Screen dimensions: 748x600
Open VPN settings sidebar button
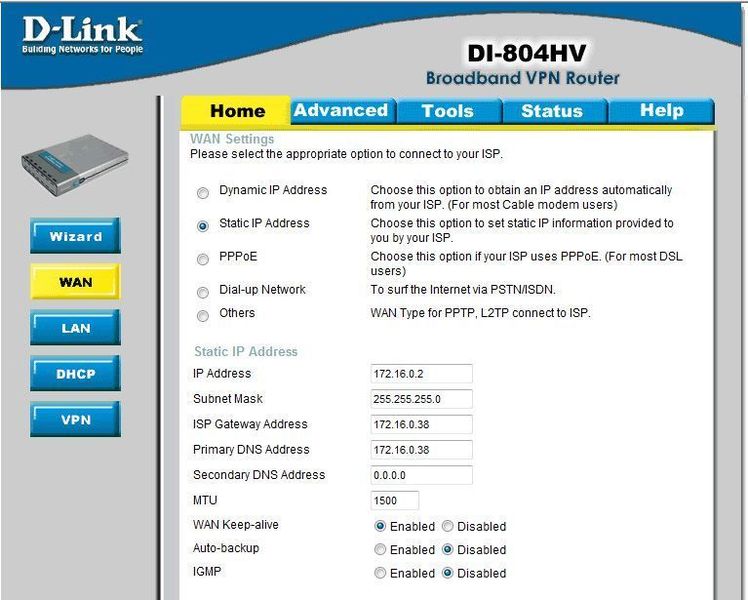(75, 419)
